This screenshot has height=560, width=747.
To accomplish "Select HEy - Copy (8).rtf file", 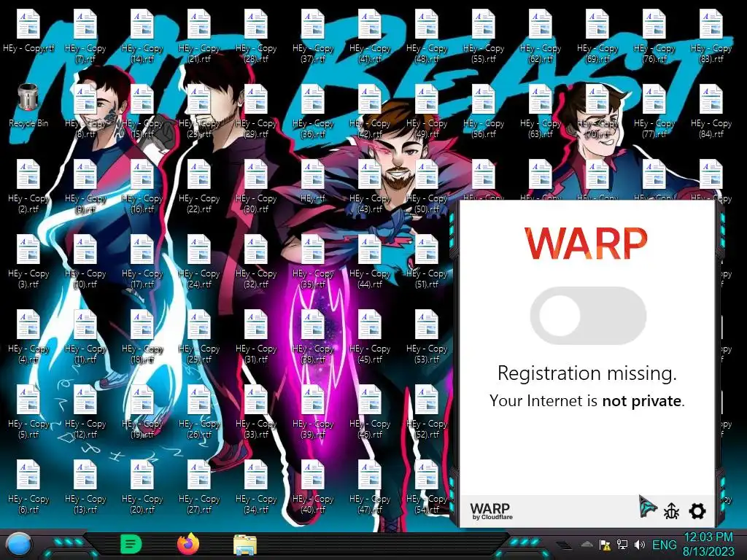I will pyautogui.click(x=85, y=111).
